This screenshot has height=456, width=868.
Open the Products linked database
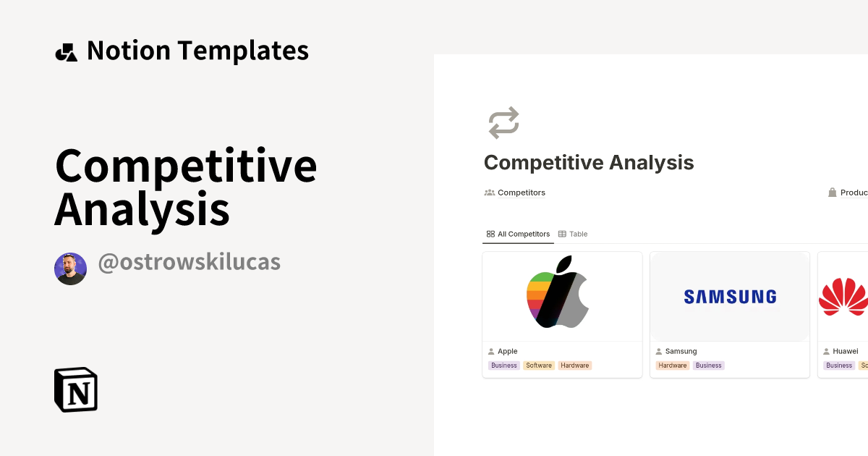pyautogui.click(x=854, y=193)
